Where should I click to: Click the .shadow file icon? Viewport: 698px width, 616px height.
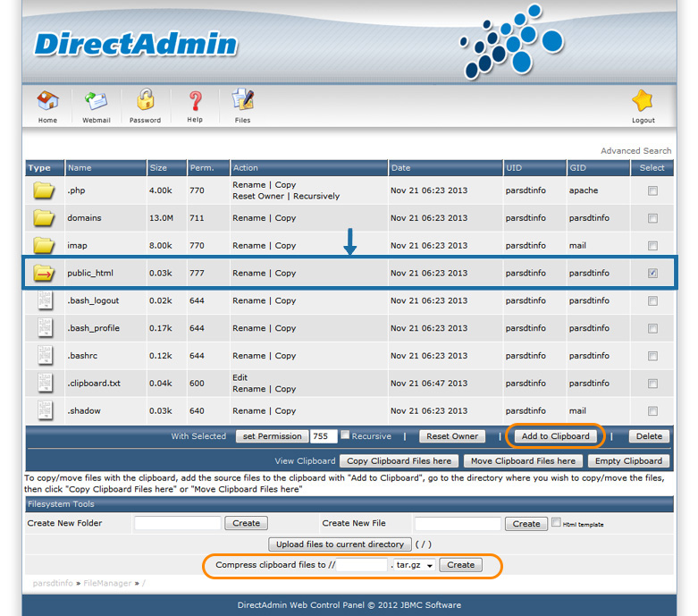pos(45,410)
